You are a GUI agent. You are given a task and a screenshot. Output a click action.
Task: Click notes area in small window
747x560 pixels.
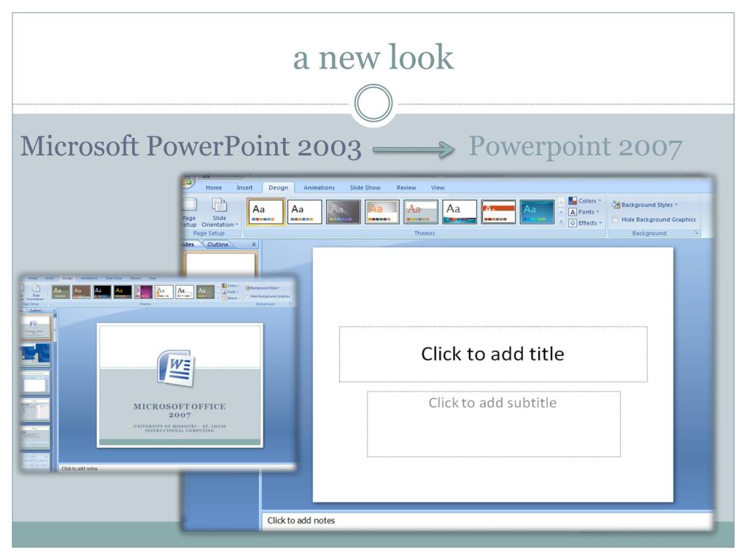coord(177,469)
